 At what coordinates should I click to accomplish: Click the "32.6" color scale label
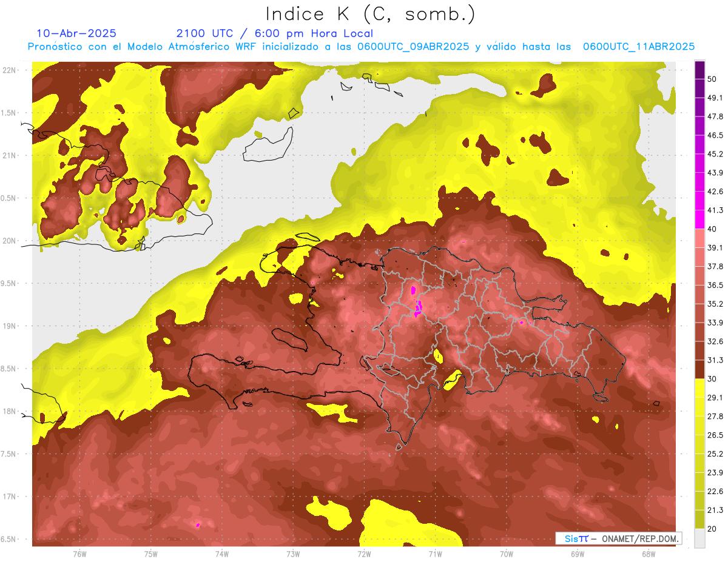click(x=715, y=341)
